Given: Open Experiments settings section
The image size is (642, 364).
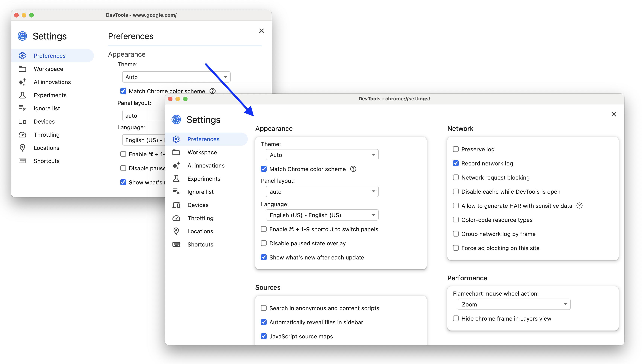Looking at the screenshot, I should click(204, 178).
